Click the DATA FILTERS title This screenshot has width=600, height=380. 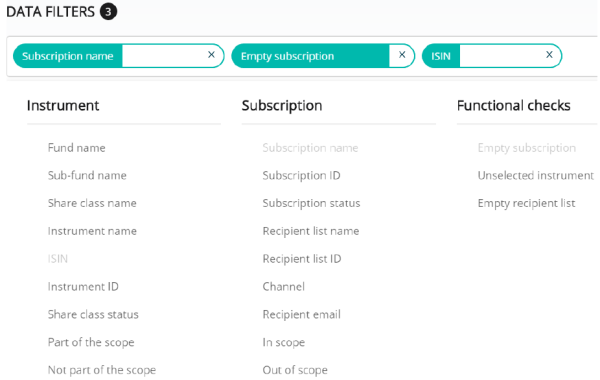pyautogui.click(x=51, y=12)
